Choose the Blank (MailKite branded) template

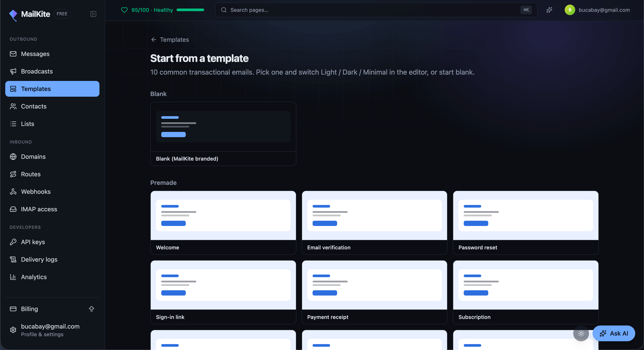tap(223, 134)
